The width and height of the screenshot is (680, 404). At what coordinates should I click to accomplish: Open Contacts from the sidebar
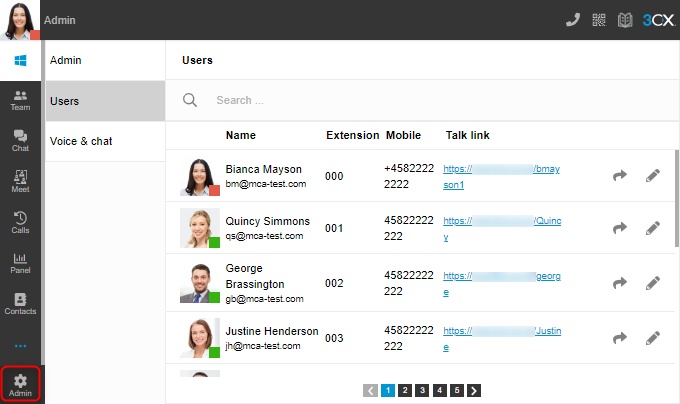pyautogui.click(x=20, y=304)
